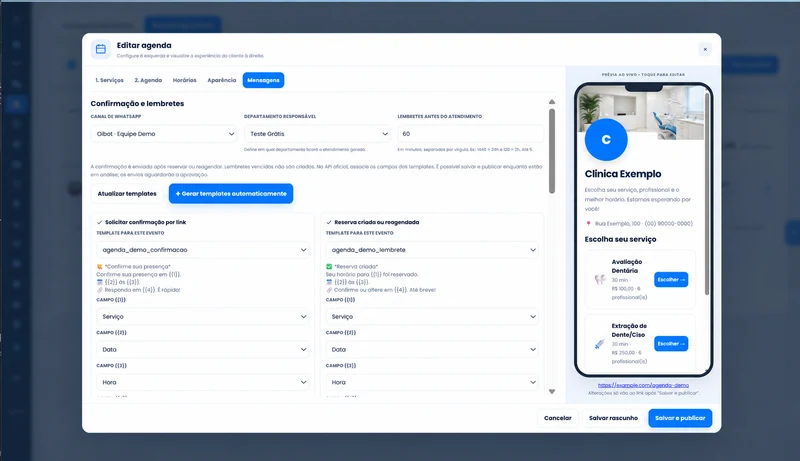Viewport: 800px width, 461px height.
Task: Click the Escolha seu serviço heading in preview
Action: 620,239
